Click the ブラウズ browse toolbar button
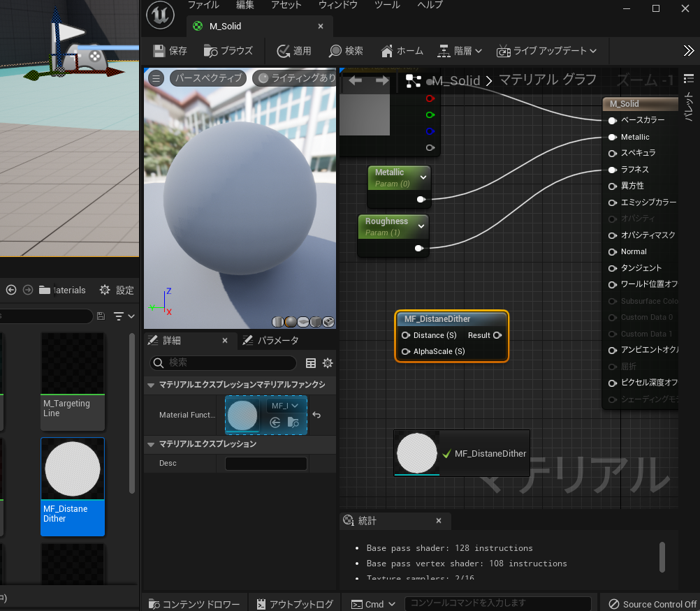This screenshot has width=700, height=611. (228, 51)
